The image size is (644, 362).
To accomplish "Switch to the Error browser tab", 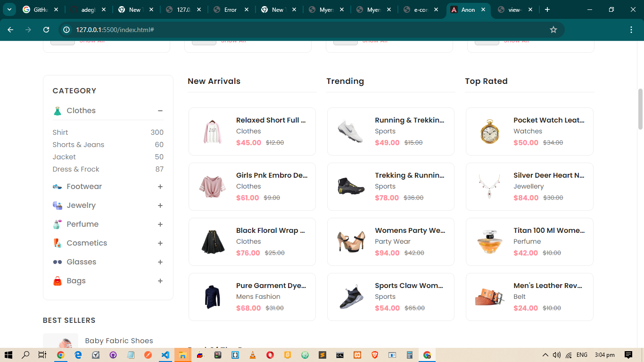I will [231, 9].
